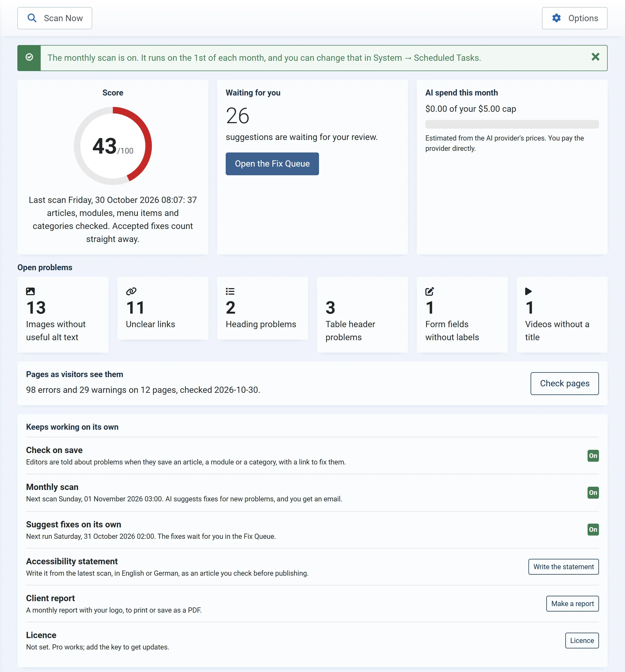The width and height of the screenshot is (625, 672).
Task: Dismiss the monthly scan notice
Action: (x=595, y=57)
